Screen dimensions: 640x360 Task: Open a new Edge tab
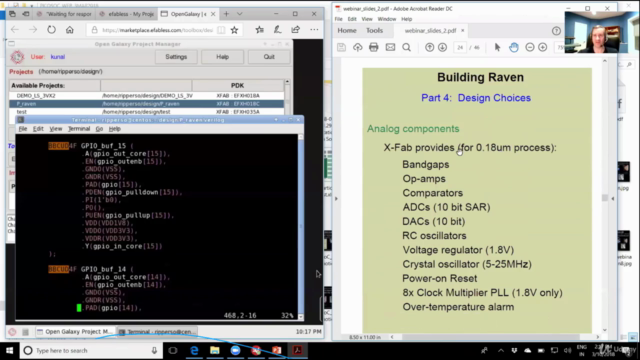pyautogui.click(x=226, y=14)
